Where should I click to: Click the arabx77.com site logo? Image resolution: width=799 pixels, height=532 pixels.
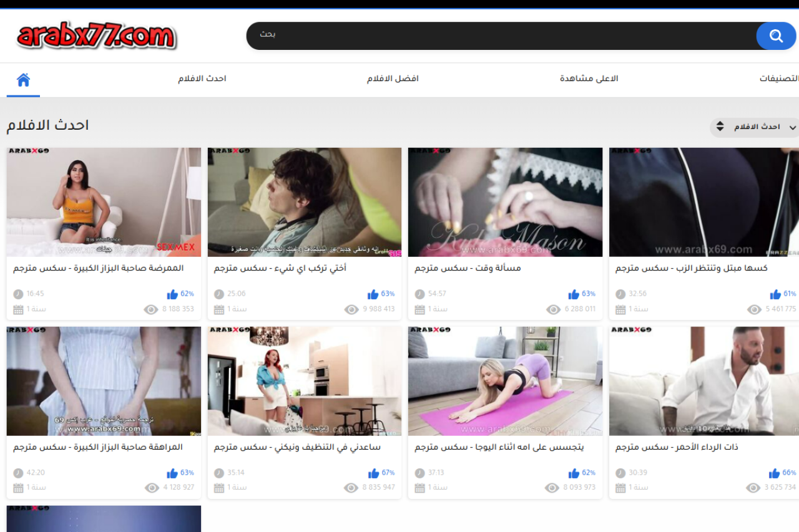click(x=97, y=36)
